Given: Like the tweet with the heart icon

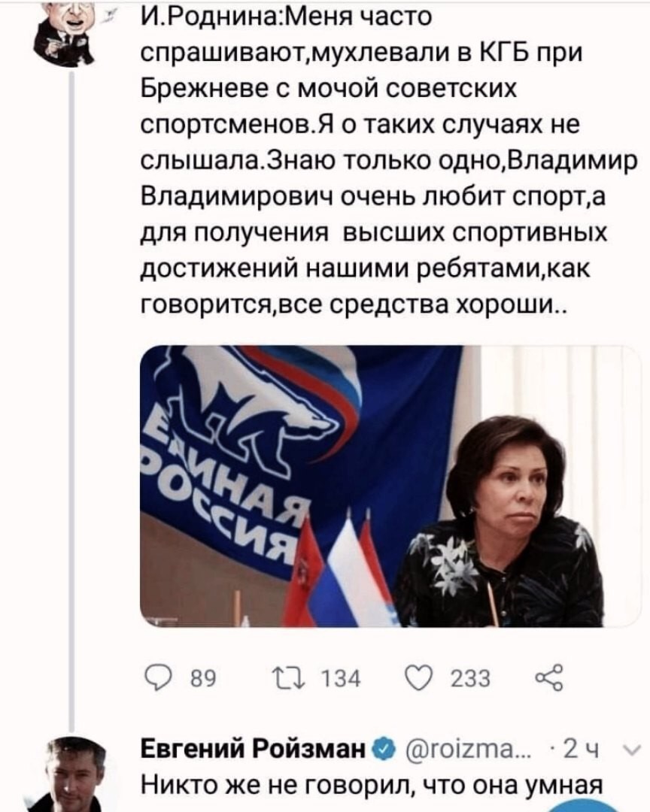Looking at the screenshot, I should point(418,680).
